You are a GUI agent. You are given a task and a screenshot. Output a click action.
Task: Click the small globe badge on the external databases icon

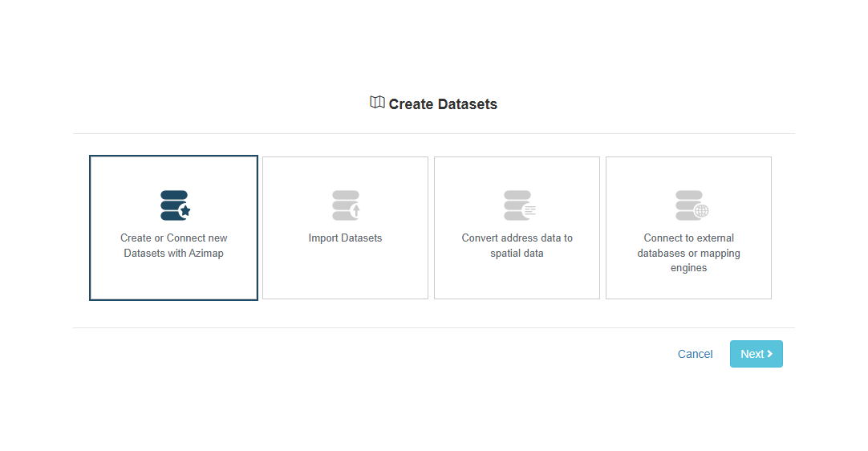click(x=701, y=211)
